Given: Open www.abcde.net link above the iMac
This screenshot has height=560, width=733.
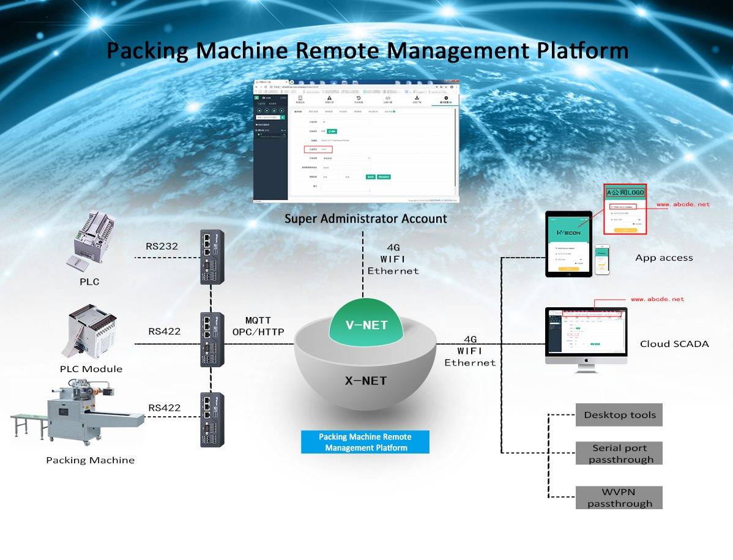Looking at the screenshot, I should [657, 299].
